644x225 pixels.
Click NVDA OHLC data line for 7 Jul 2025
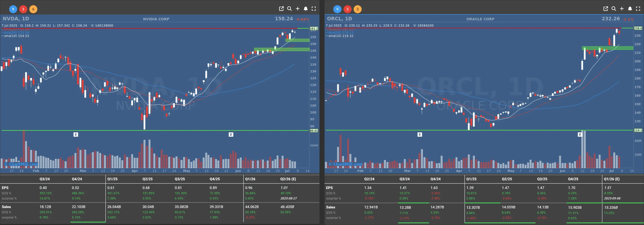57,26
